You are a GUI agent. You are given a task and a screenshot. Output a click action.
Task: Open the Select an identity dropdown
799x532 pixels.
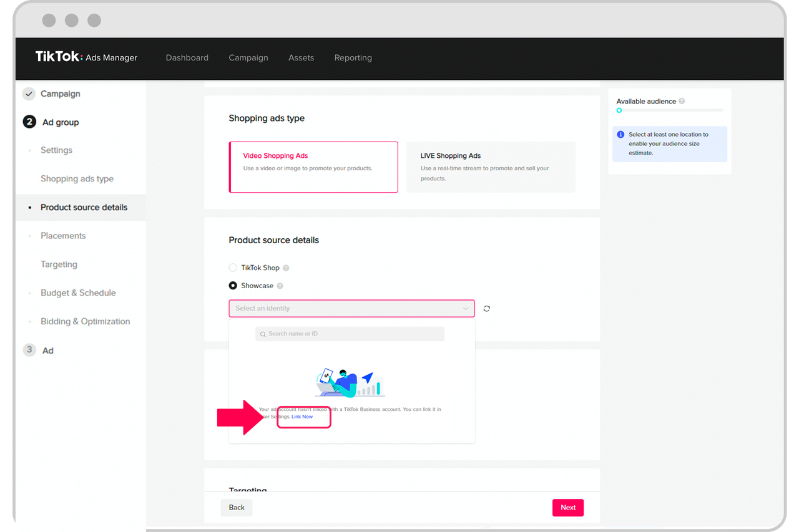(x=351, y=308)
